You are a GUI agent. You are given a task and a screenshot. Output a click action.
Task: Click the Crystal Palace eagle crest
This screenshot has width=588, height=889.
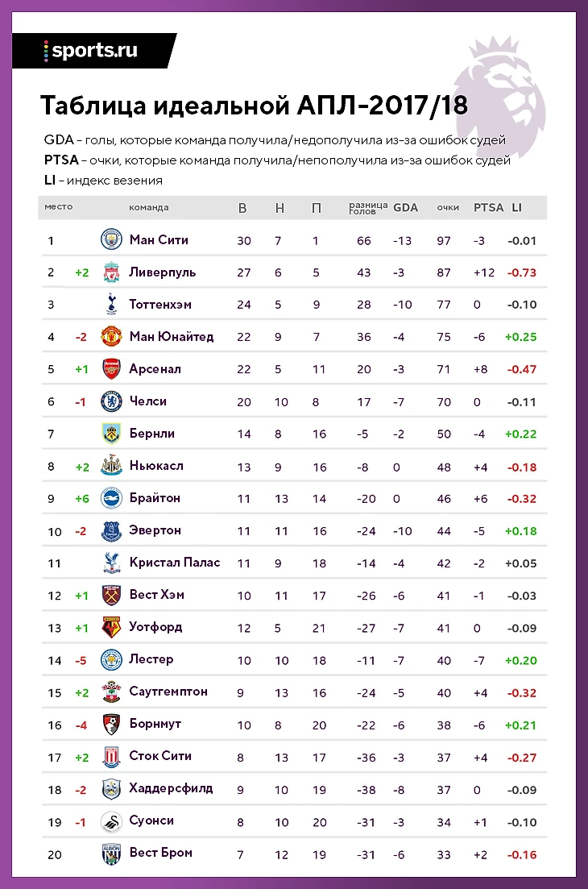pyautogui.click(x=111, y=563)
